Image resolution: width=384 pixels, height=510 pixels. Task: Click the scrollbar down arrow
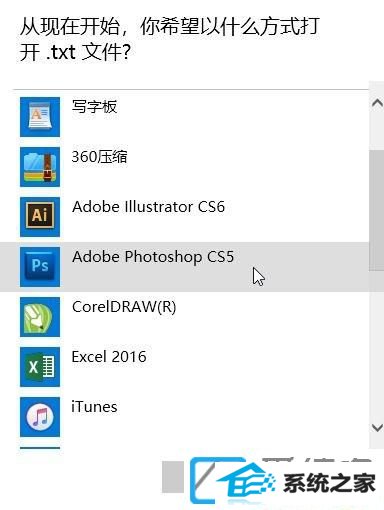[x=377, y=427]
